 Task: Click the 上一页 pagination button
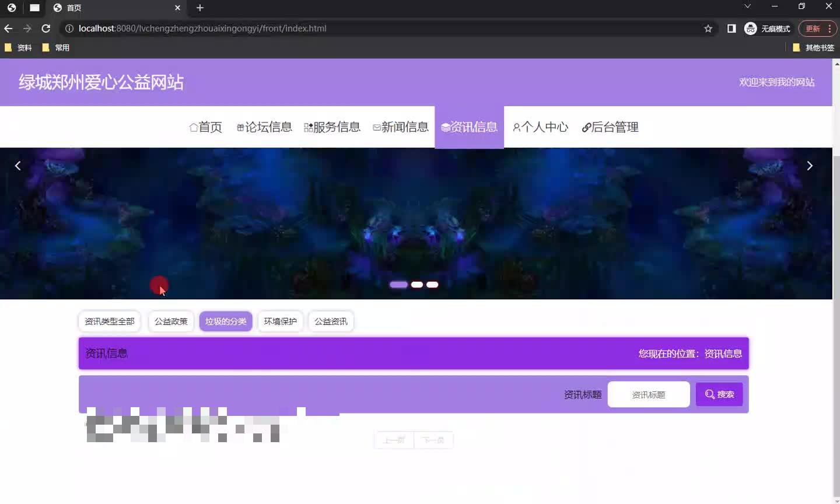point(394,440)
